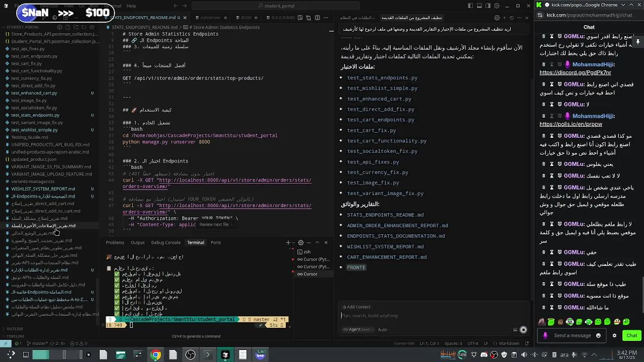The image size is (644, 362).
Task: Go back with navigation arrow
Action: tap(176, 6)
